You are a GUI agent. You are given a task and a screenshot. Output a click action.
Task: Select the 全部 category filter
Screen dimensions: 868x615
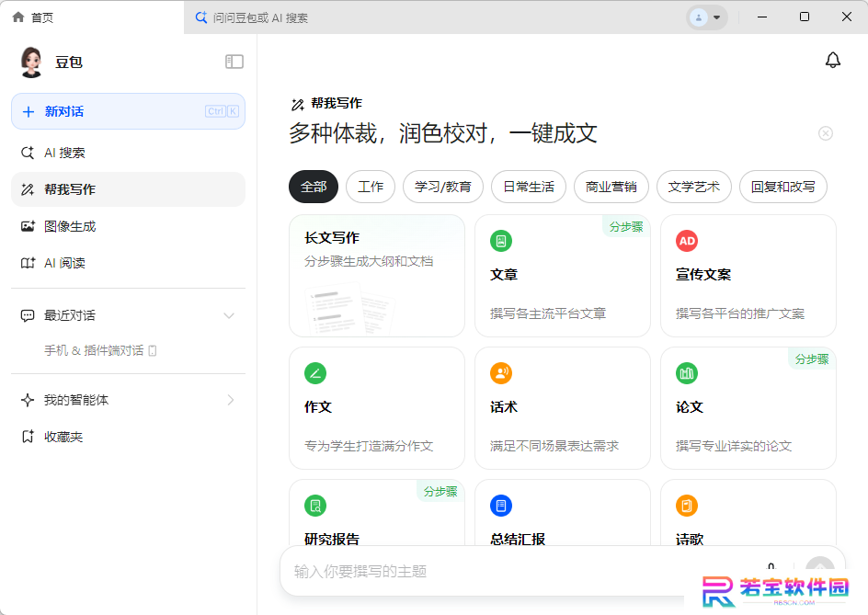click(x=314, y=187)
